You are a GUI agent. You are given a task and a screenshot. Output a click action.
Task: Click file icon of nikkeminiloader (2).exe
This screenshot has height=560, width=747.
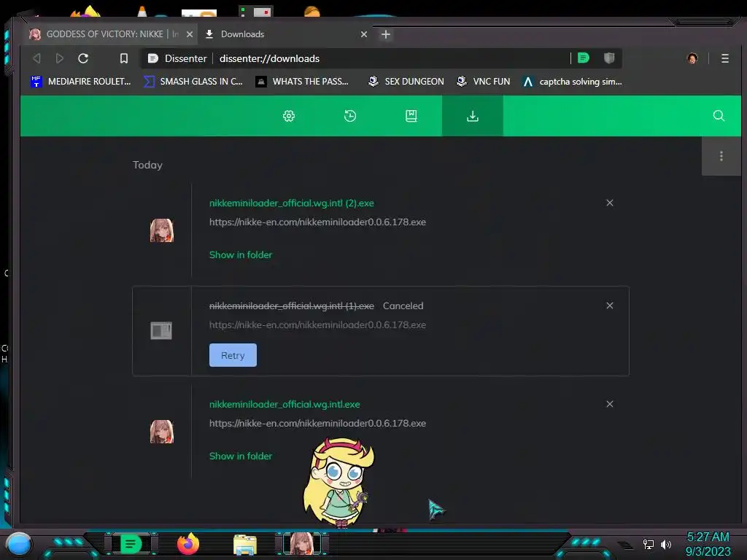161,230
